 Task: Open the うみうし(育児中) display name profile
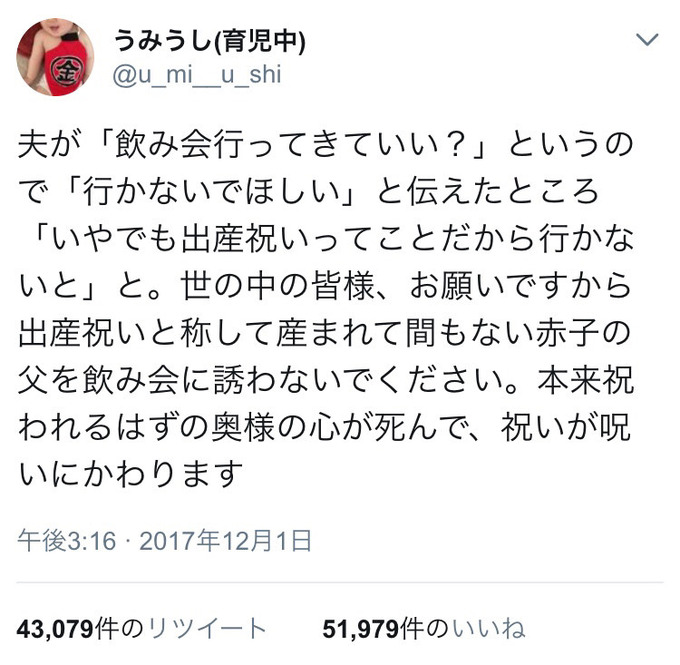tap(210, 41)
